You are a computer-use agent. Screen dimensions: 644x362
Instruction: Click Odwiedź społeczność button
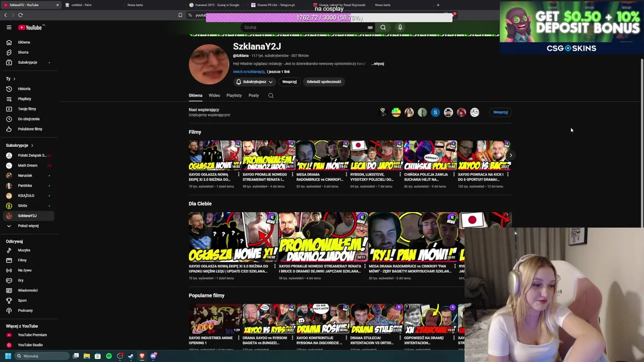point(324,81)
